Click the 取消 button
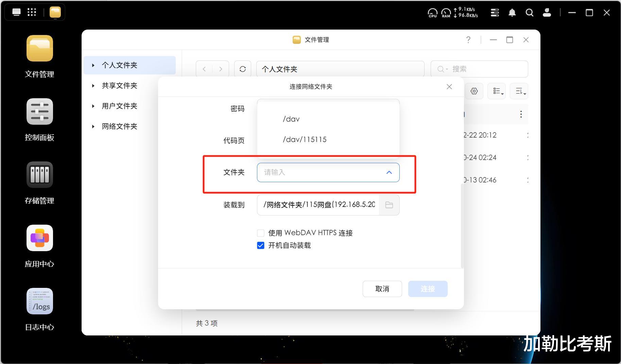Viewport: 621px width, 364px height. pyautogui.click(x=382, y=289)
